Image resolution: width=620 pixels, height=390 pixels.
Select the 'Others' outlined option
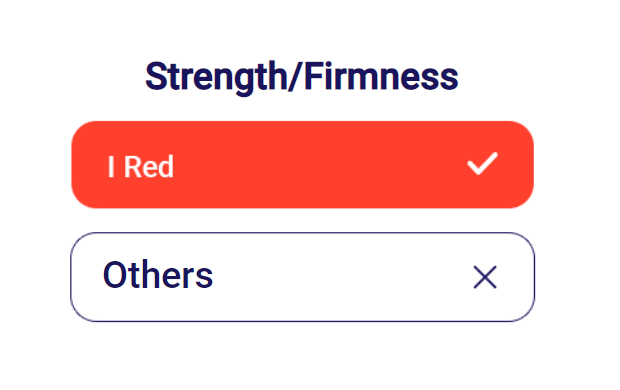[x=302, y=277]
